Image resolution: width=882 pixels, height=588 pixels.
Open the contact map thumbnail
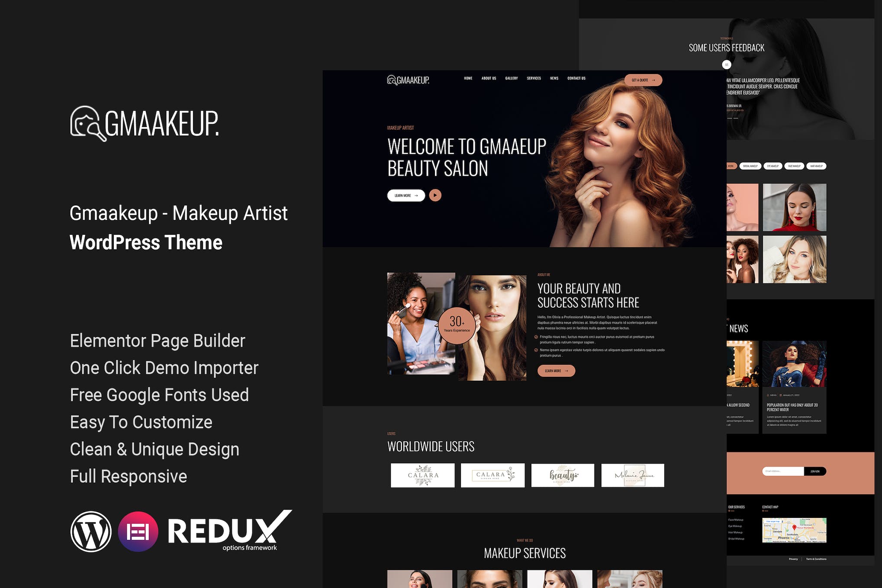click(x=794, y=530)
